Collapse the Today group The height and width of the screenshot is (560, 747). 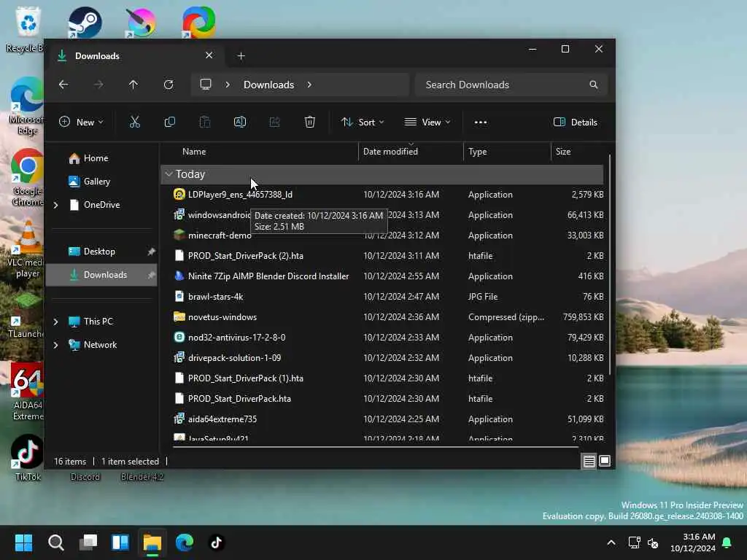[169, 174]
